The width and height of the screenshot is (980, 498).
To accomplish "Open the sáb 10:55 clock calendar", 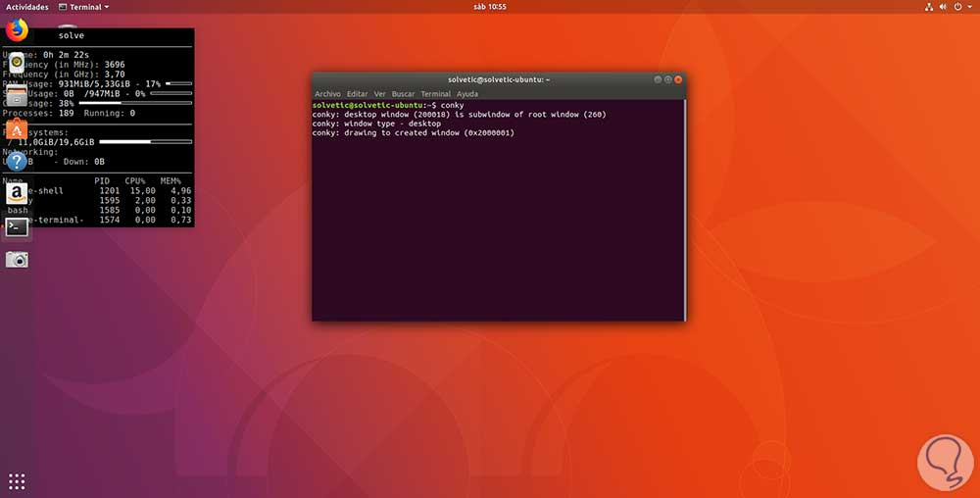I will pyautogui.click(x=490, y=7).
